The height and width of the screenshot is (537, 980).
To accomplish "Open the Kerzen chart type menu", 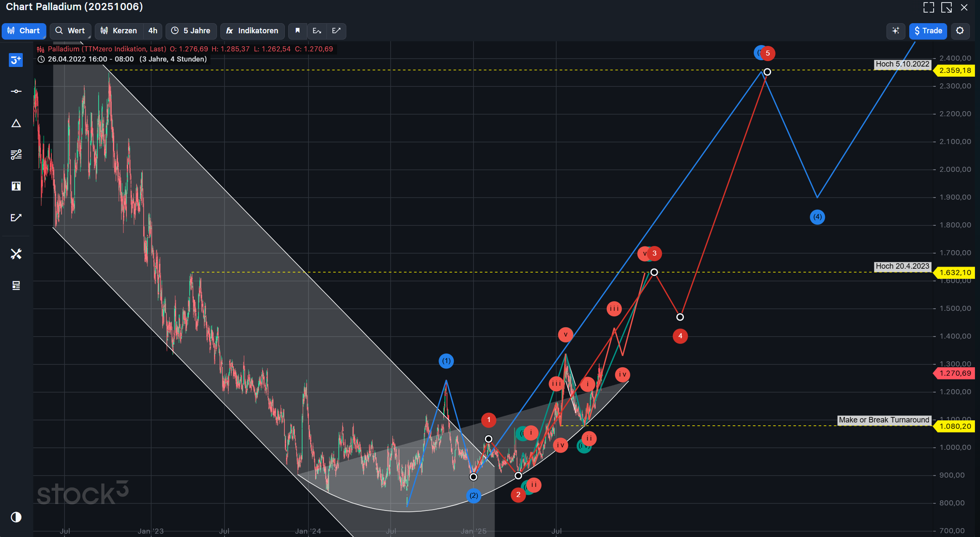I will [119, 31].
